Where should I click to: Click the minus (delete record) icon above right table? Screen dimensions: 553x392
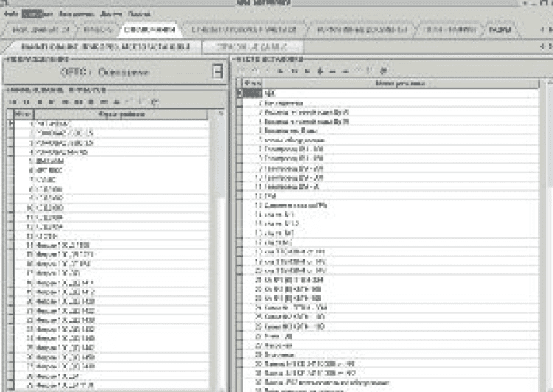333,71
